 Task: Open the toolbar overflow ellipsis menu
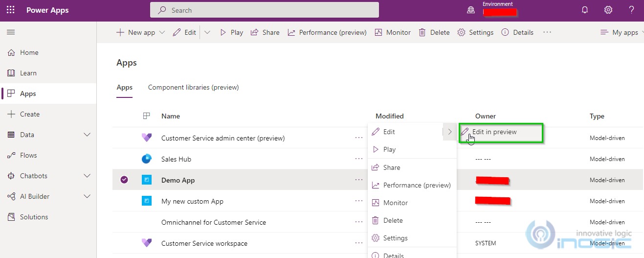point(547,32)
